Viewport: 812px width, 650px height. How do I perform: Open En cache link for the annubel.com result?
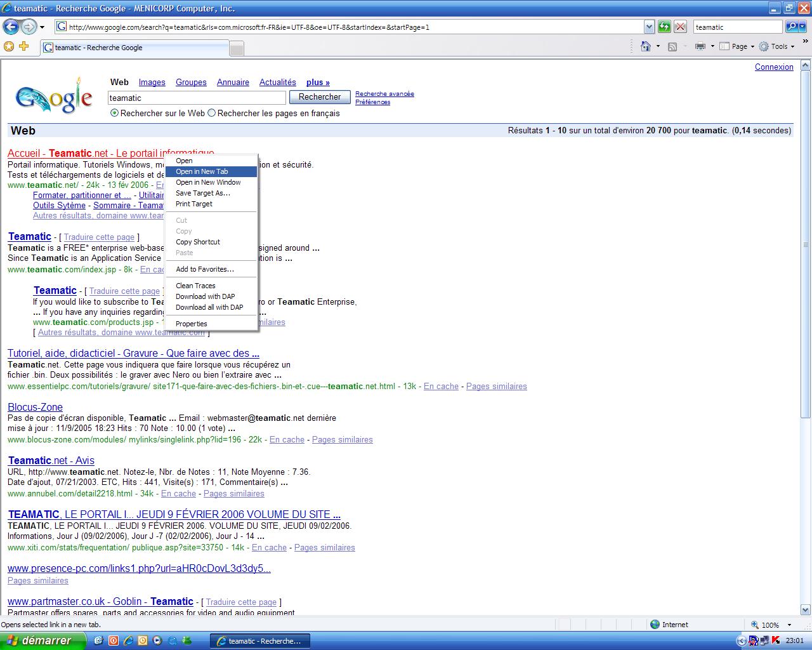pos(178,493)
